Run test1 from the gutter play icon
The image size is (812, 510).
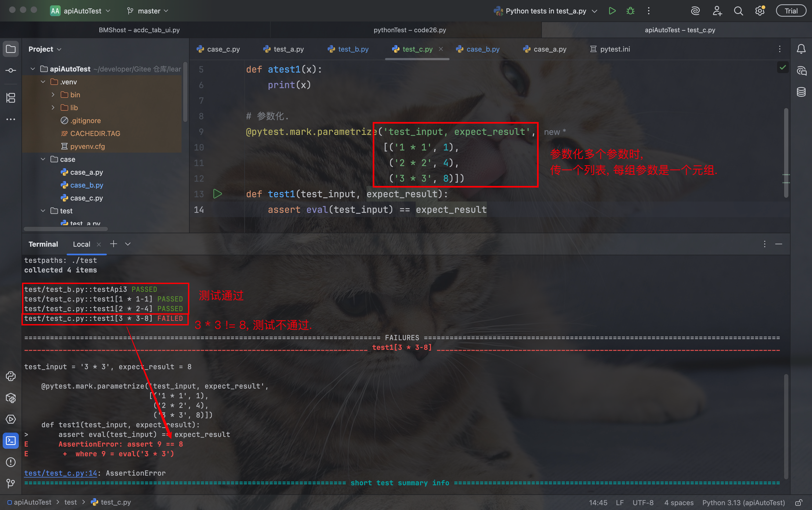point(218,194)
